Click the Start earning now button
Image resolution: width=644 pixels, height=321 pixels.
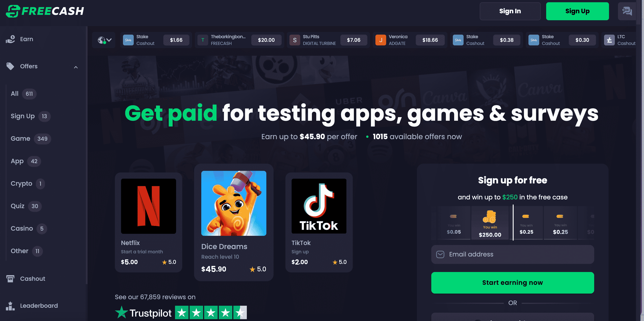click(x=513, y=282)
